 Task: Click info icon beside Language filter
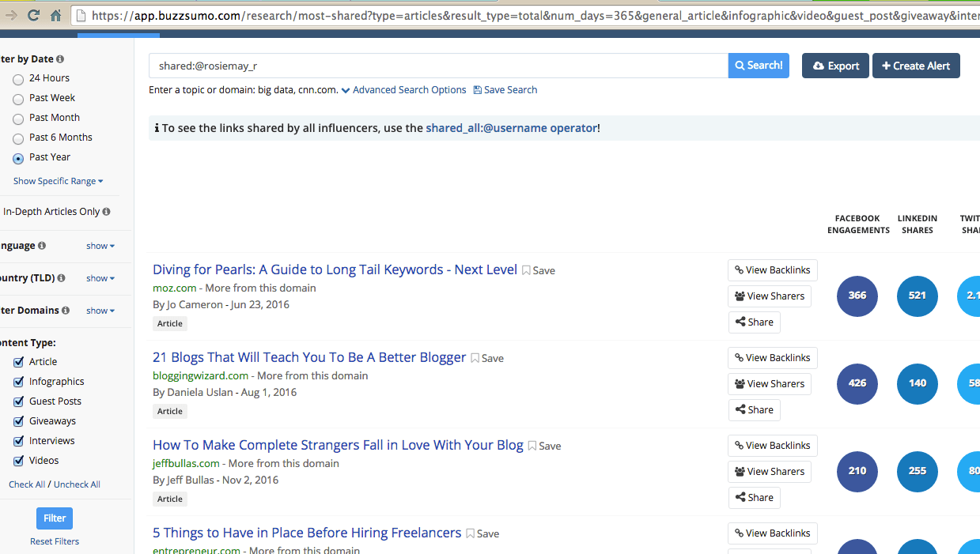point(42,246)
